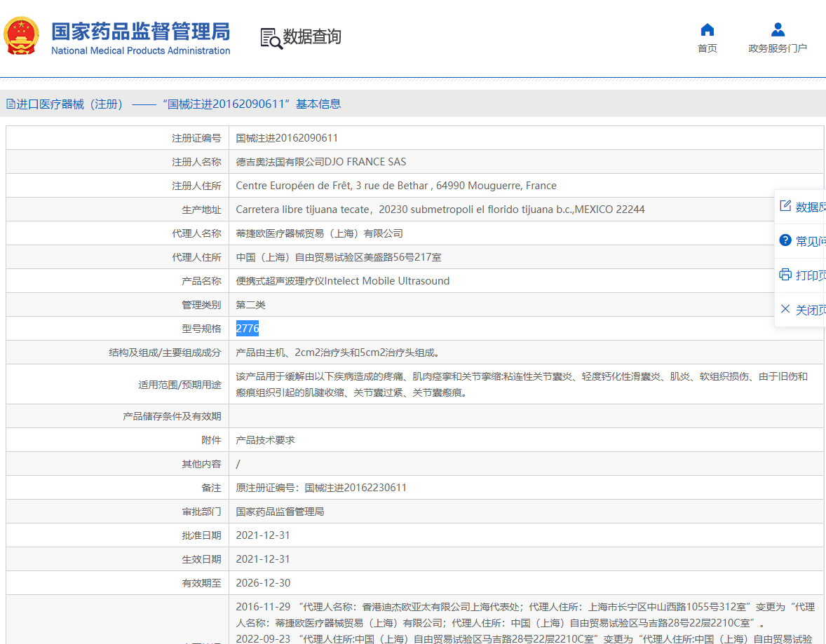The height and width of the screenshot is (644, 826).
Task: Click the 批准日期 row label
Action: point(201,535)
